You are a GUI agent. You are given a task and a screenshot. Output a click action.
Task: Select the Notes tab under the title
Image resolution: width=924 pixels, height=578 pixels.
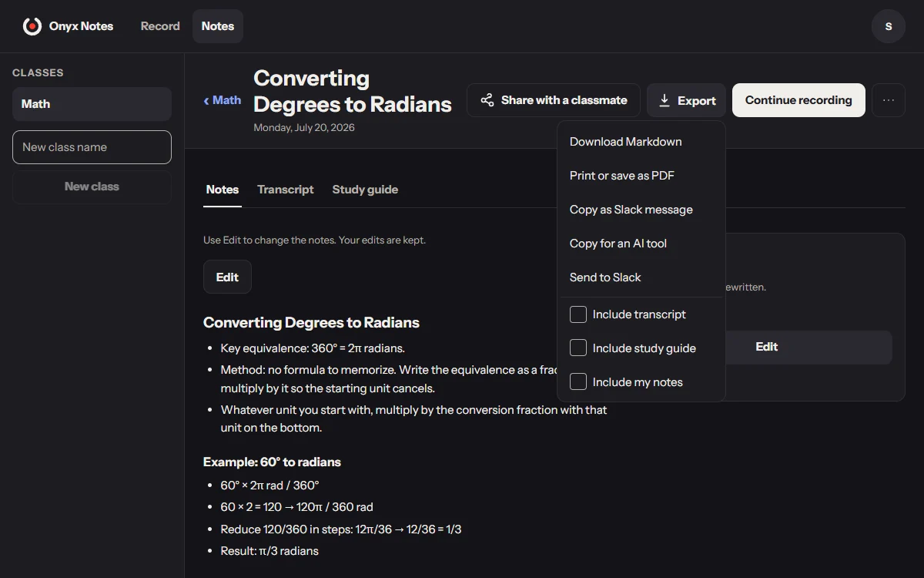click(223, 190)
